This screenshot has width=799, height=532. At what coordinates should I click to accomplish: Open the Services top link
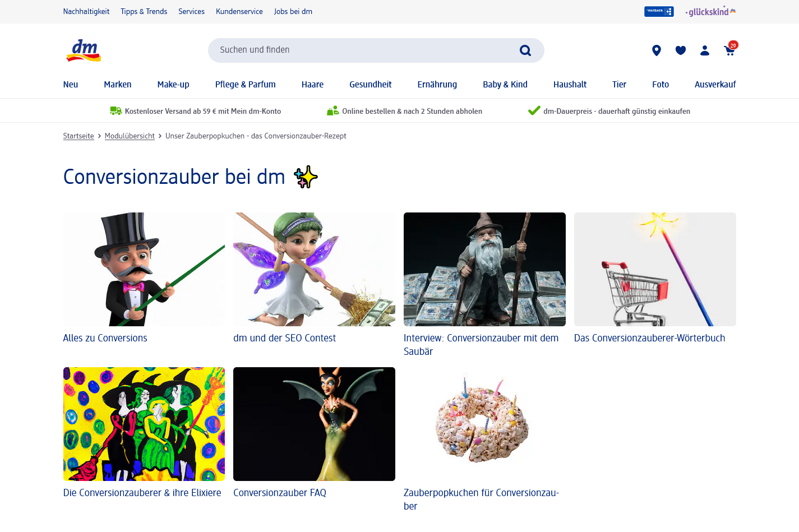192,11
